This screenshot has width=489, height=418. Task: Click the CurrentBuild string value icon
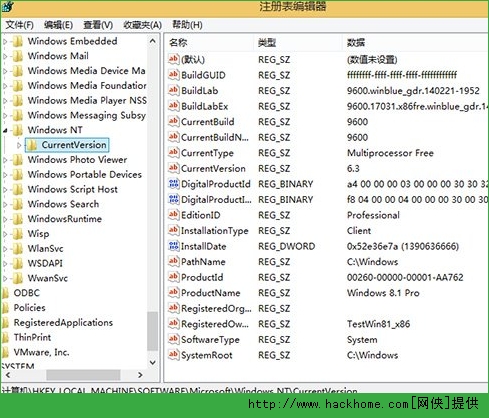[x=174, y=121]
